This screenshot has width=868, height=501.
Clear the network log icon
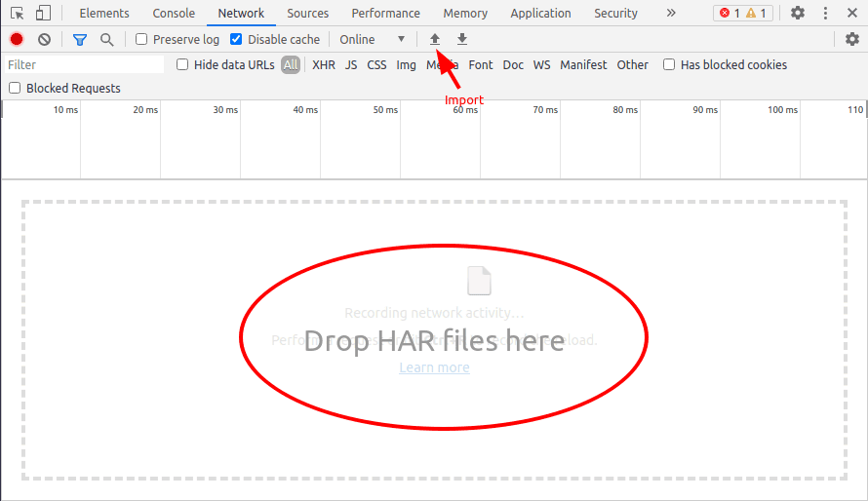pos(44,39)
